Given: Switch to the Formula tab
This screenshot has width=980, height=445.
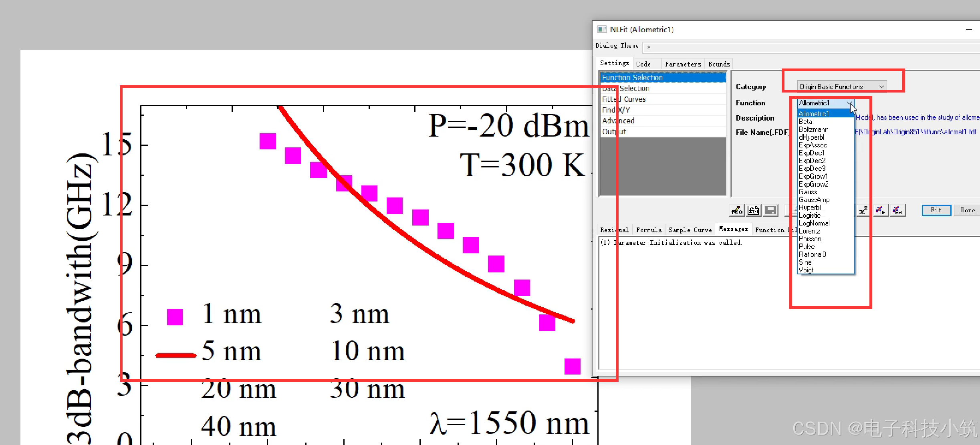Looking at the screenshot, I should tap(649, 230).
